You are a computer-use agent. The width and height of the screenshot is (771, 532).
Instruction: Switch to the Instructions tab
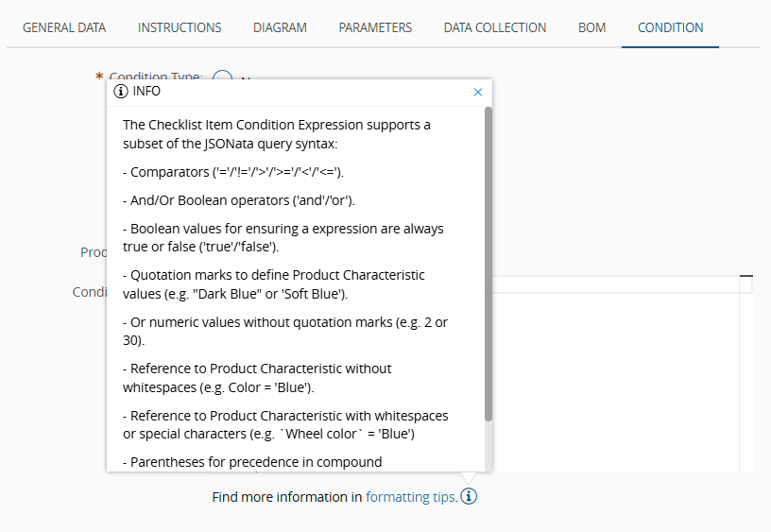tap(180, 27)
